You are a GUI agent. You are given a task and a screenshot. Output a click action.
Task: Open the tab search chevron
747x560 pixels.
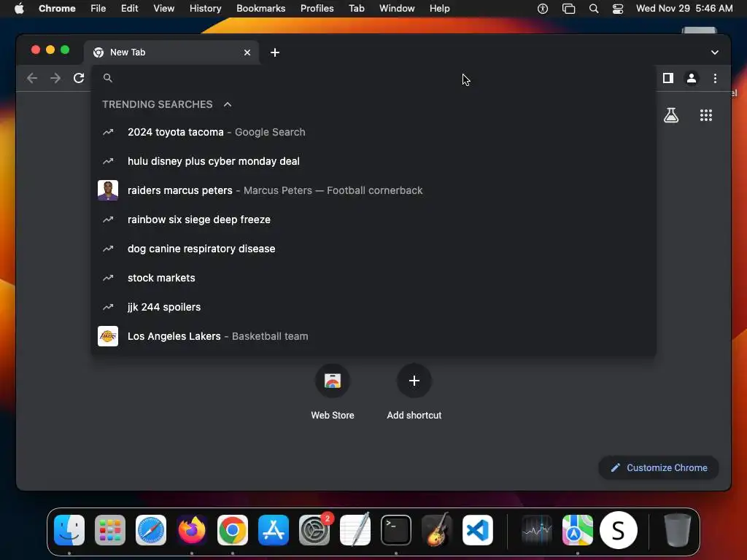[x=715, y=52]
